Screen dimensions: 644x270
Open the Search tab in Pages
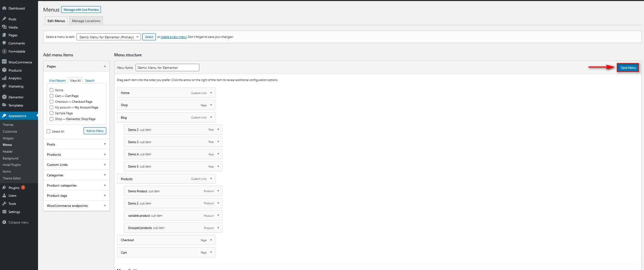pyautogui.click(x=90, y=81)
